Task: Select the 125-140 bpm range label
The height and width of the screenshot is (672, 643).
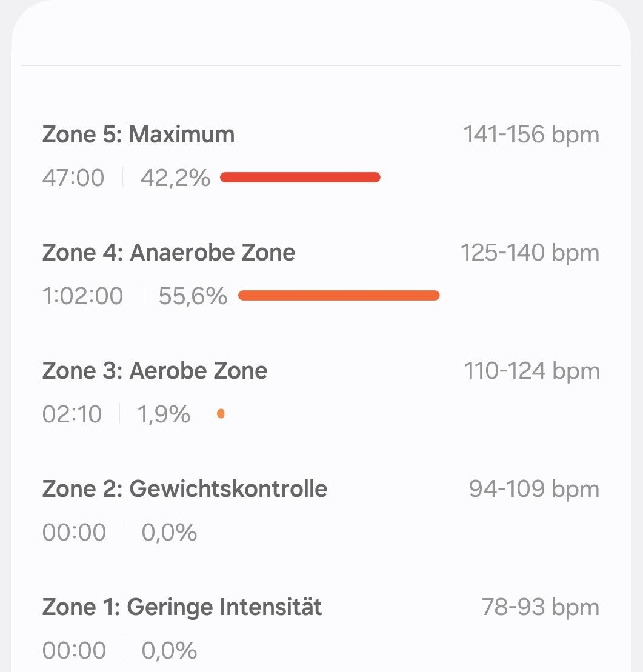Action: click(x=530, y=253)
